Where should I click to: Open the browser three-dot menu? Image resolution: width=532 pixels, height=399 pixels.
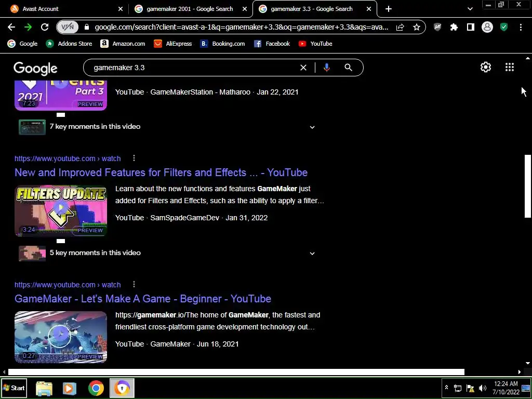(x=521, y=27)
